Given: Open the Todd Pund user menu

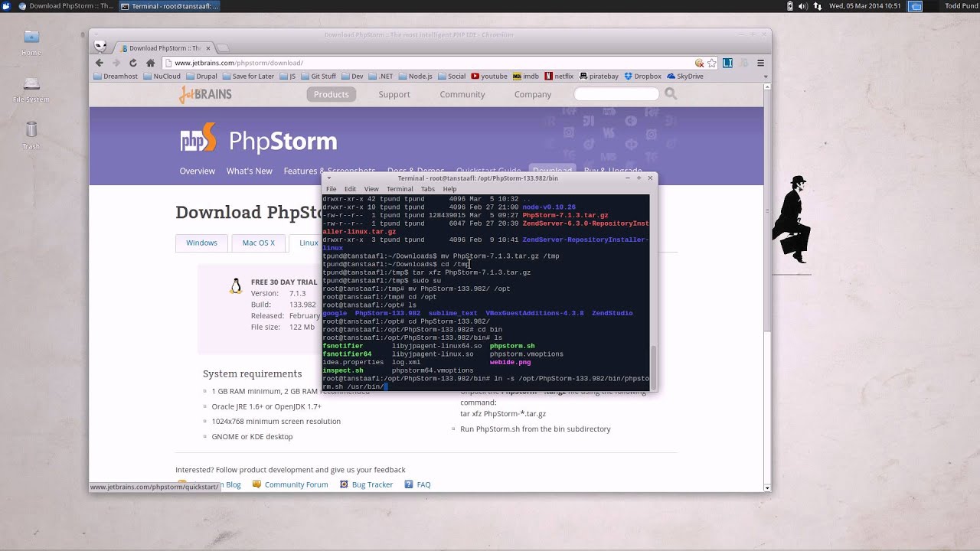Looking at the screenshot, I should click(962, 6).
